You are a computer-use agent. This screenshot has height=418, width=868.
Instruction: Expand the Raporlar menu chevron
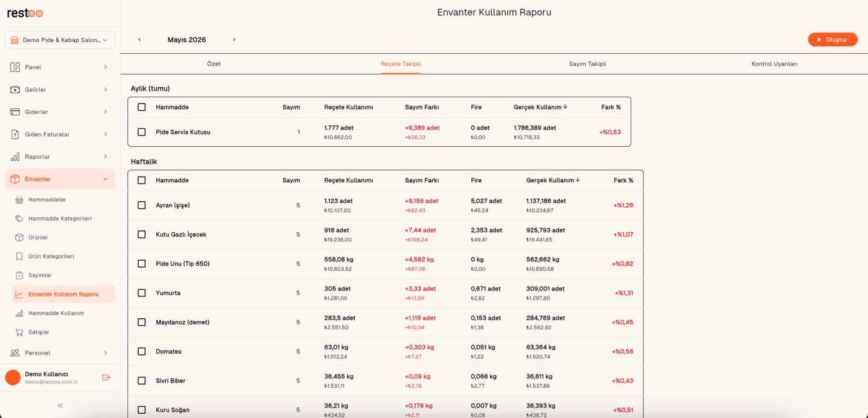[105, 157]
